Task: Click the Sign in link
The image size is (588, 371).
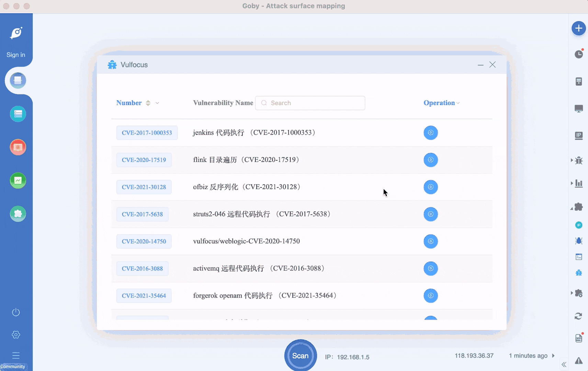Action: pos(16,55)
